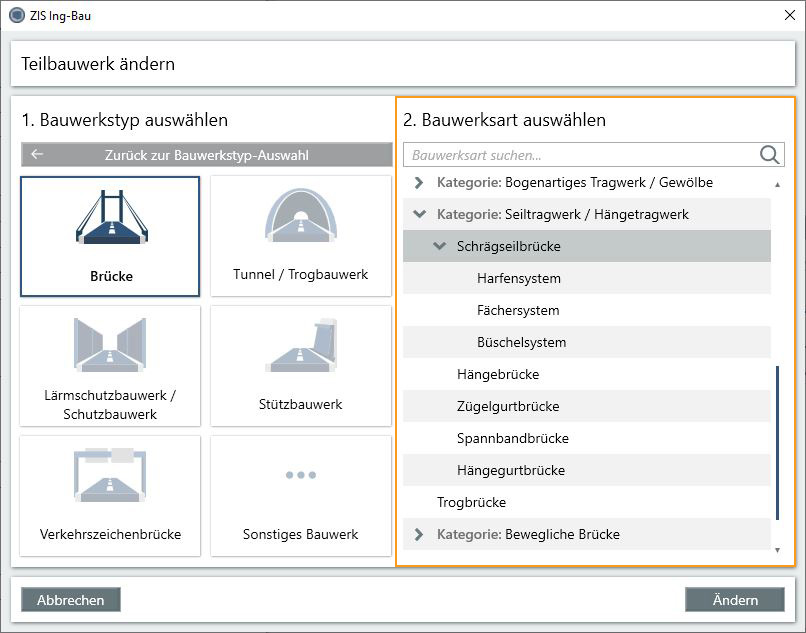Select the Stützbauwerk structure icon

300,365
